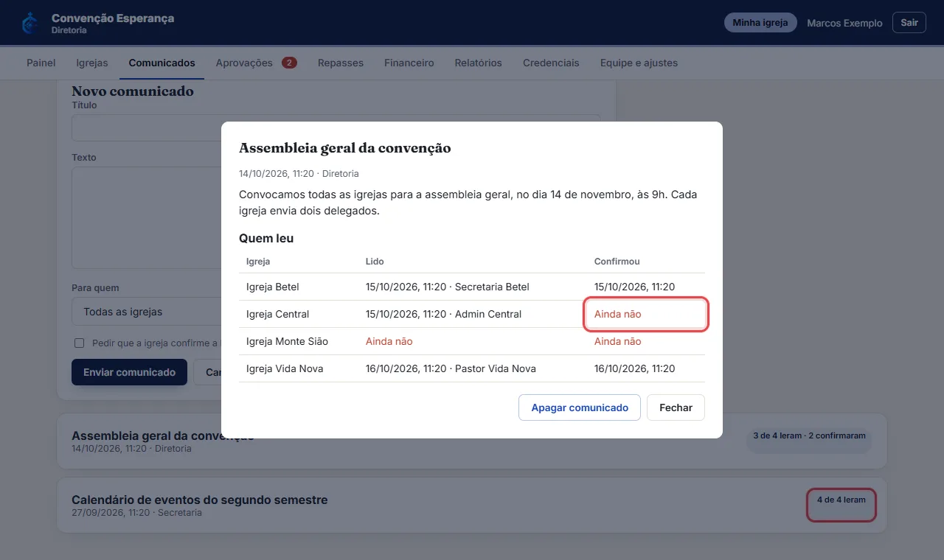Open 'Calendário de eventos do segundo semestre' announcement
The width and height of the screenshot is (944, 560).
[472, 505]
